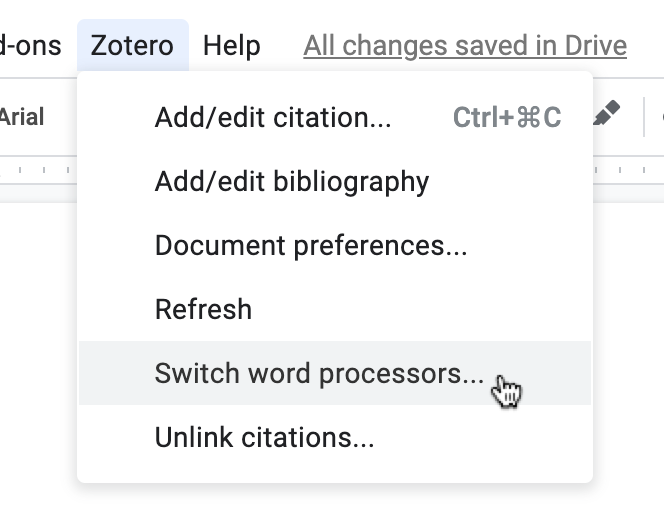Click the ruler segment right of dropdown
The width and height of the screenshot is (664, 530).
(628, 172)
